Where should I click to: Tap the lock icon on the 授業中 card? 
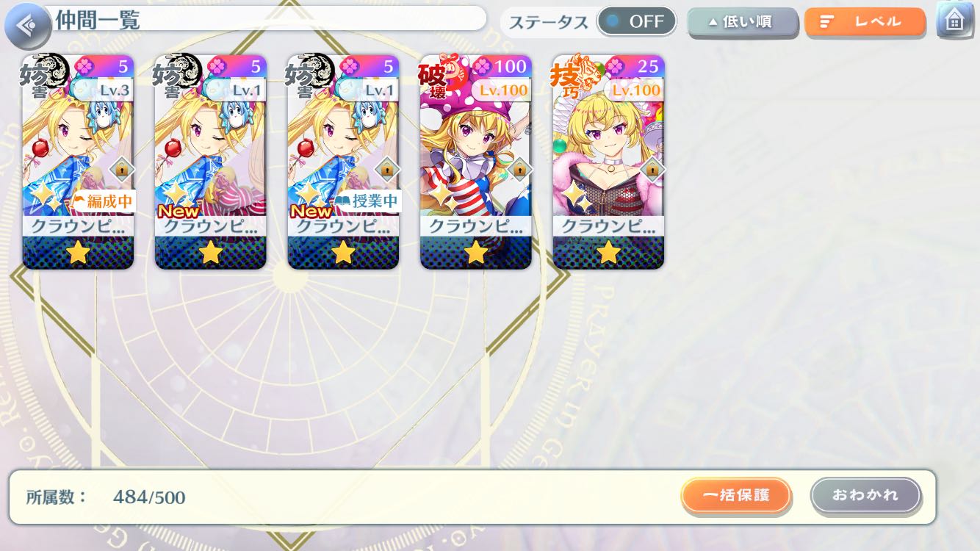click(x=387, y=170)
